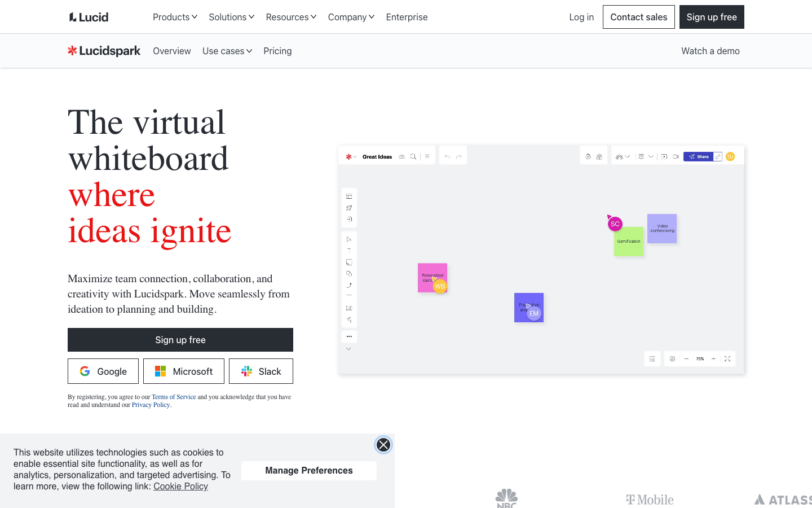Viewport: 812px width, 508px height.
Task: Click the presentation play icon
Action: (664, 156)
